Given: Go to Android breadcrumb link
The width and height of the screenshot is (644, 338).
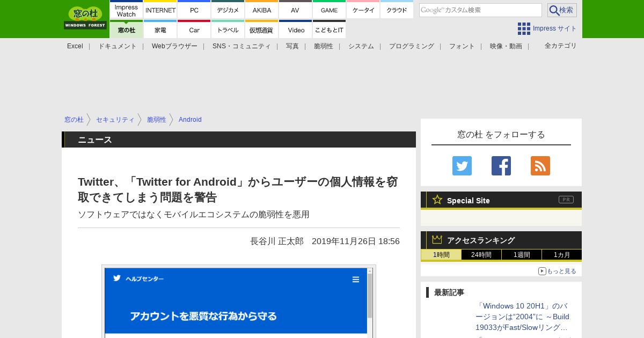Looking at the screenshot, I should [190, 120].
